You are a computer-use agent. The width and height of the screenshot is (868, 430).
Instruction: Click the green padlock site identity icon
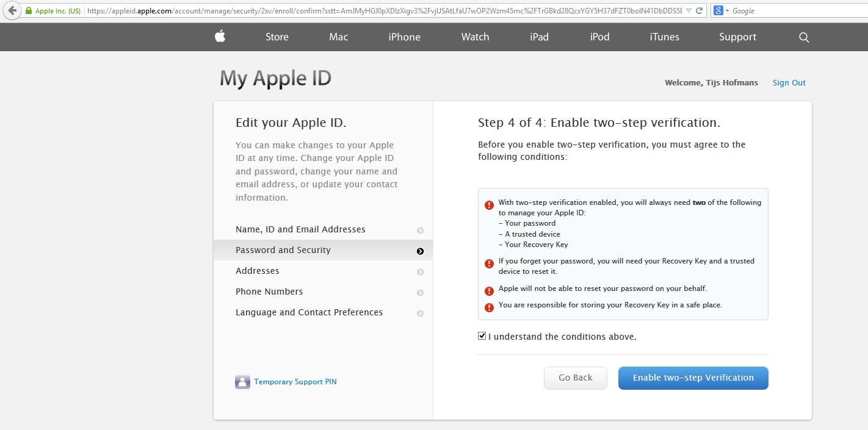click(28, 11)
